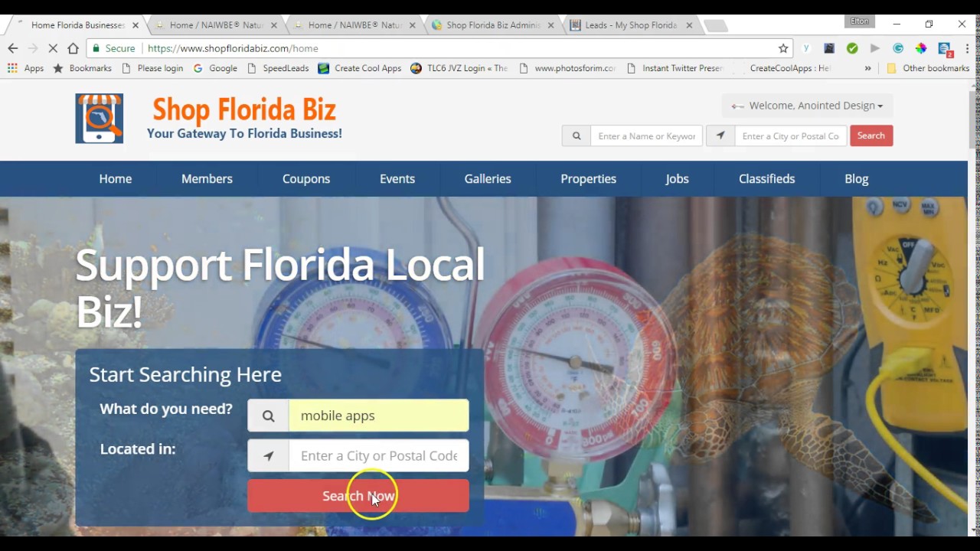Click the dark square extension icon
This screenshot has width=980, height=551.
tap(829, 48)
